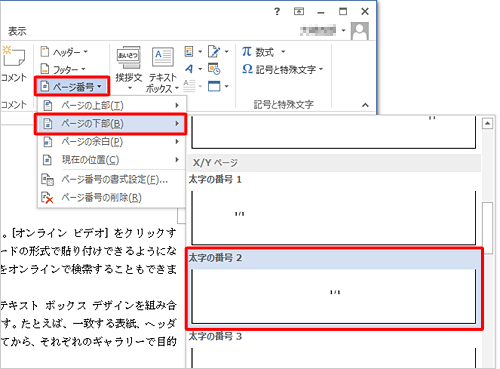The image size is (500, 369).
Task: Click the signature line icon
Action: tap(214, 51)
